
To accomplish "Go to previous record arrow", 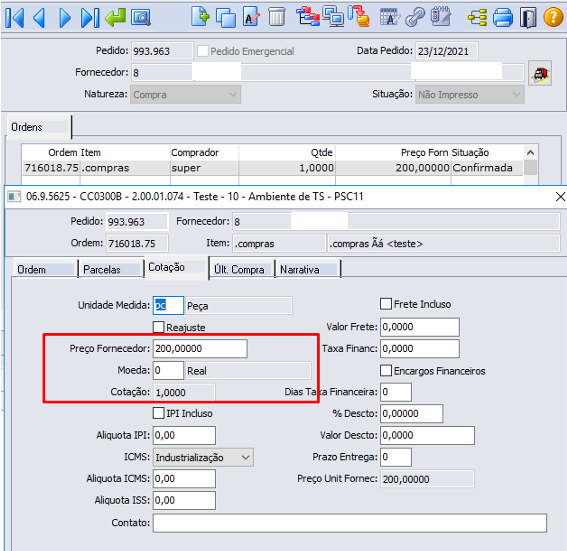I will pyautogui.click(x=39, y=17).
